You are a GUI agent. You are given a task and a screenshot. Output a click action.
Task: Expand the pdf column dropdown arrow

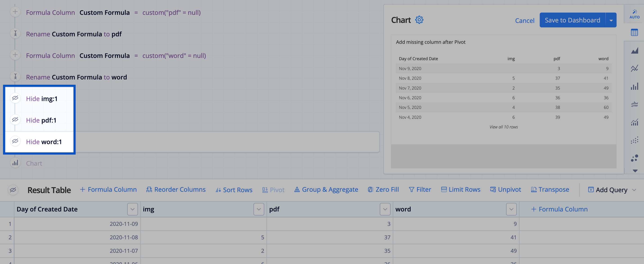coord(385,209)
